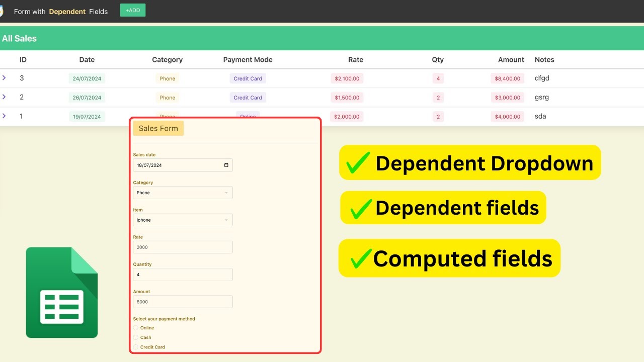Click the $3,000.00 amount cell

coord(508,98)
